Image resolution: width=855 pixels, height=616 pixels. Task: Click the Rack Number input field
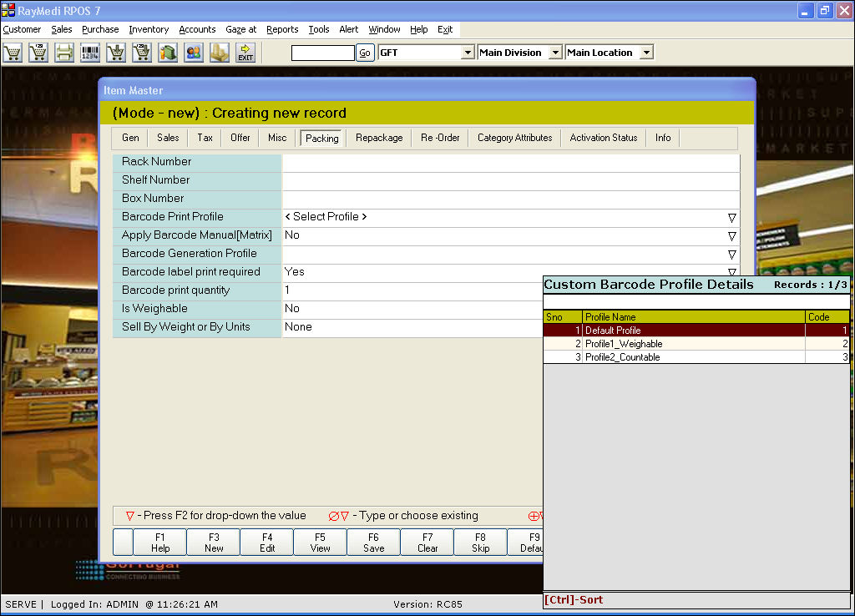(x=510, y=162)
